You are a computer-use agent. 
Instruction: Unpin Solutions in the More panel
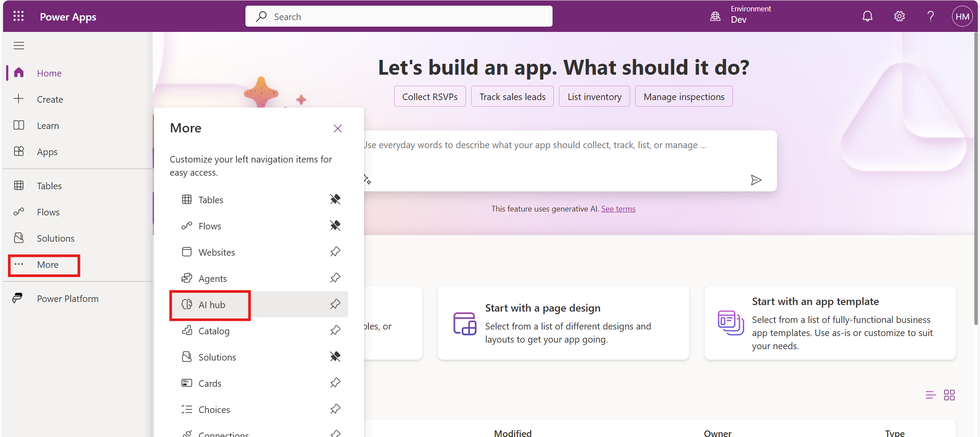click(x=335, y=357)
